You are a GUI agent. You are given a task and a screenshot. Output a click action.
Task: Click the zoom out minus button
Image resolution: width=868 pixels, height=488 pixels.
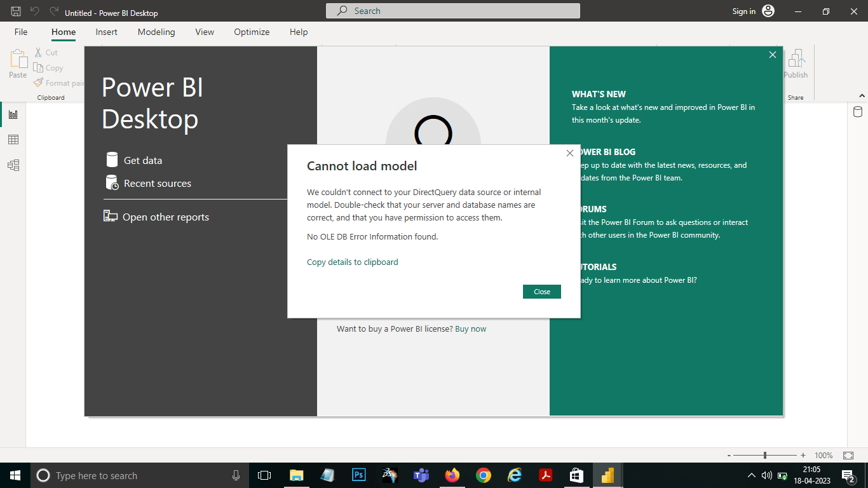pos(729,456)
